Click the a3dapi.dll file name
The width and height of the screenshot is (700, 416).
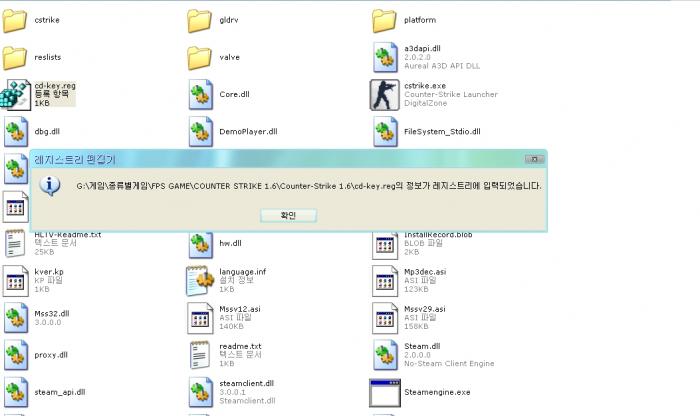pos(422,48)
